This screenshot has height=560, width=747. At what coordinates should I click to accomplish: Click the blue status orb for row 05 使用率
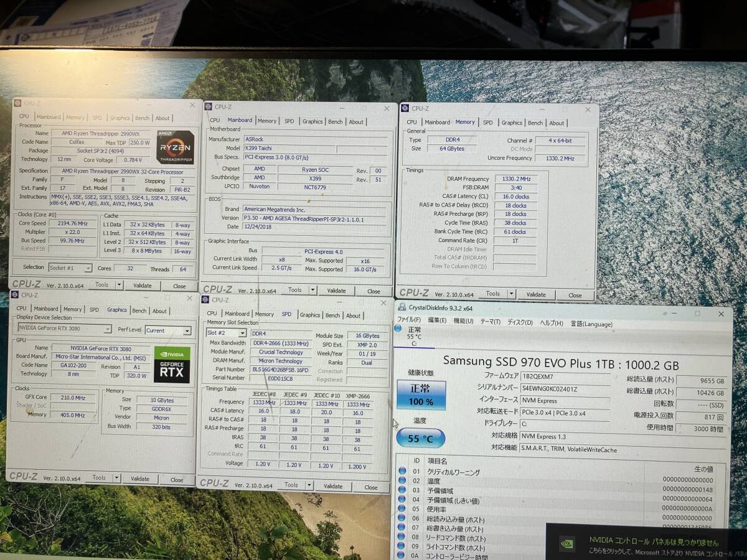point(402,509)
